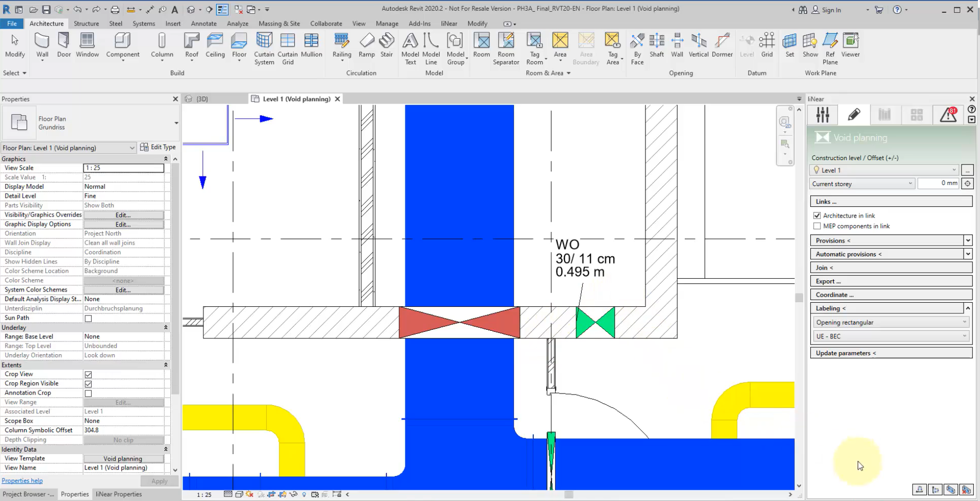Expand the Opening rectangular dropdown
The image size is (980, 501).
[890, 323]
